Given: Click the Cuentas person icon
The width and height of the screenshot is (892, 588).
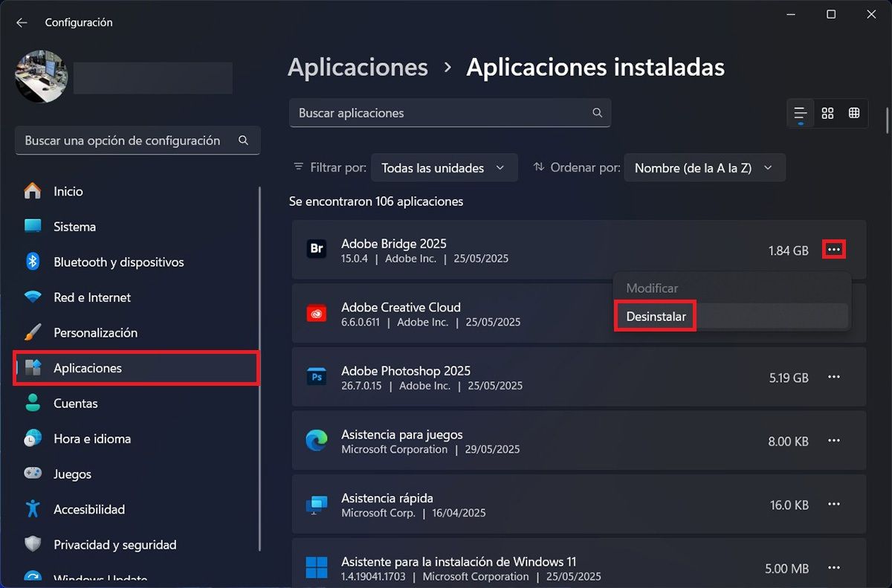Looking at the screenshot, I should point(33,403).
